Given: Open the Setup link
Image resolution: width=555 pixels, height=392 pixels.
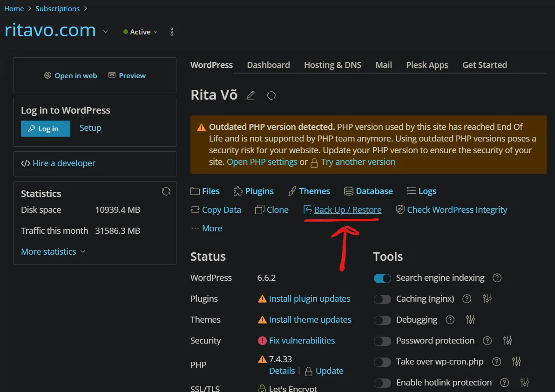Looking at the screenshot, I should click(90, 128).
